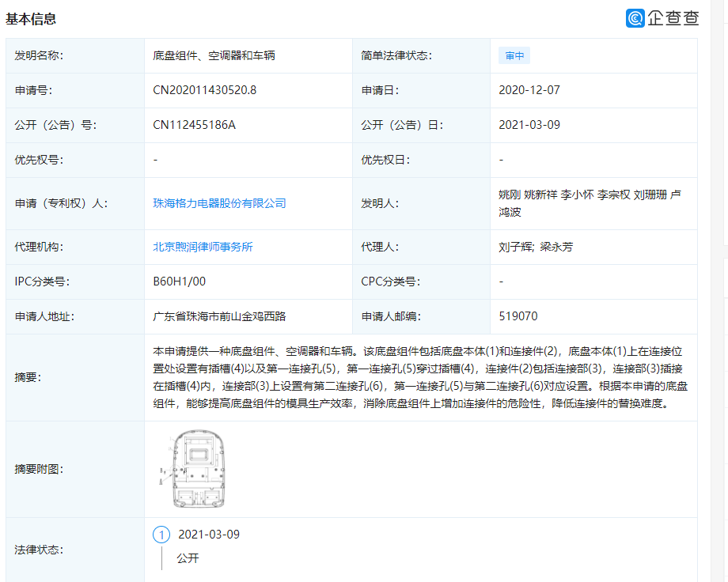Click the IPC classification B60H1/00

(x=178, y=282)
